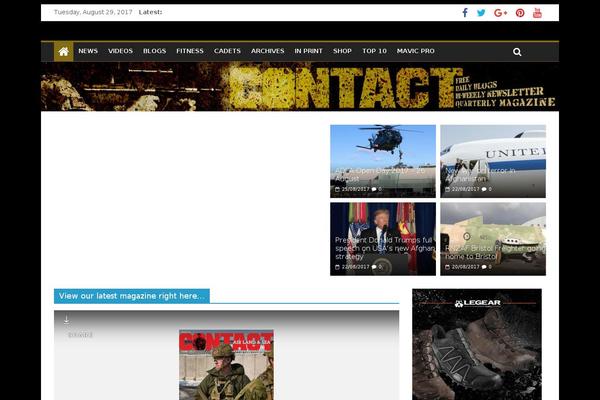Open the LEGEAR boot advertisement
600x400 pixels.
coord(477,344)
